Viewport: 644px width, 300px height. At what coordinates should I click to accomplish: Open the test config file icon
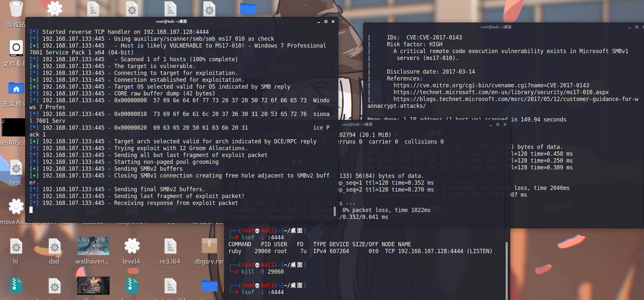pos(16,168)
